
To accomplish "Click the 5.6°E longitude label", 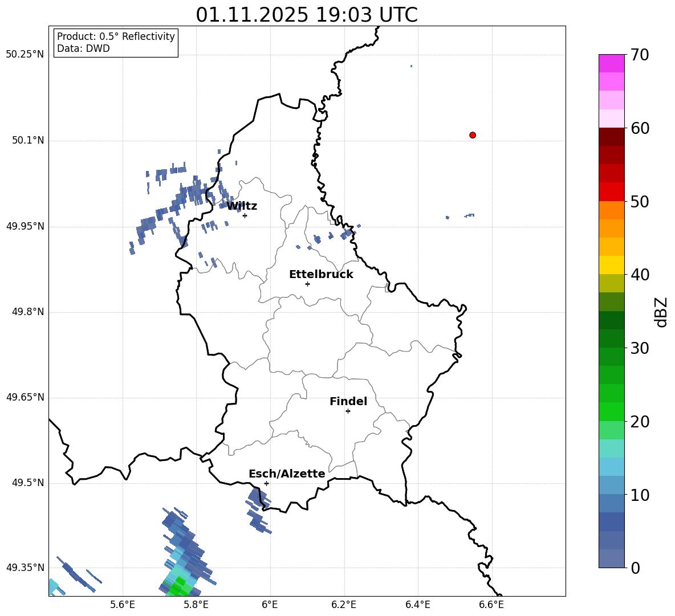I will (123, 605).
